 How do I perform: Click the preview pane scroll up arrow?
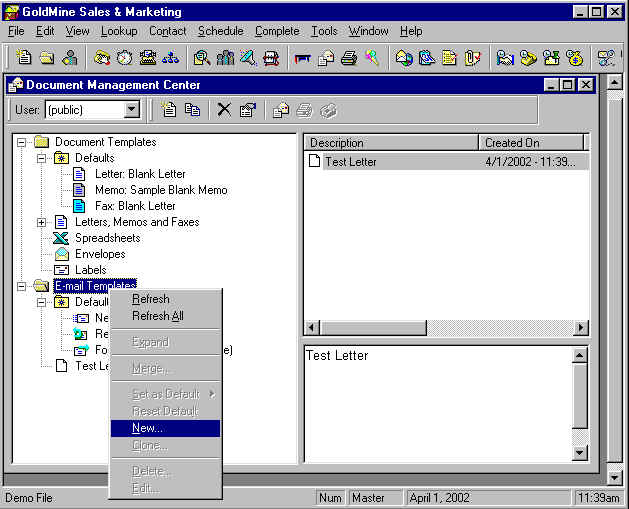click(580, 355)
